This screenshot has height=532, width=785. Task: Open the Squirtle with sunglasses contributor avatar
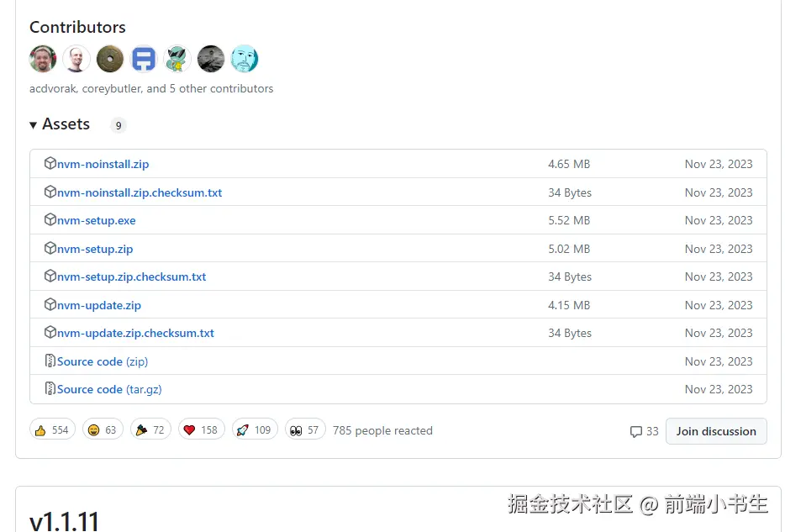pos(177,59)
